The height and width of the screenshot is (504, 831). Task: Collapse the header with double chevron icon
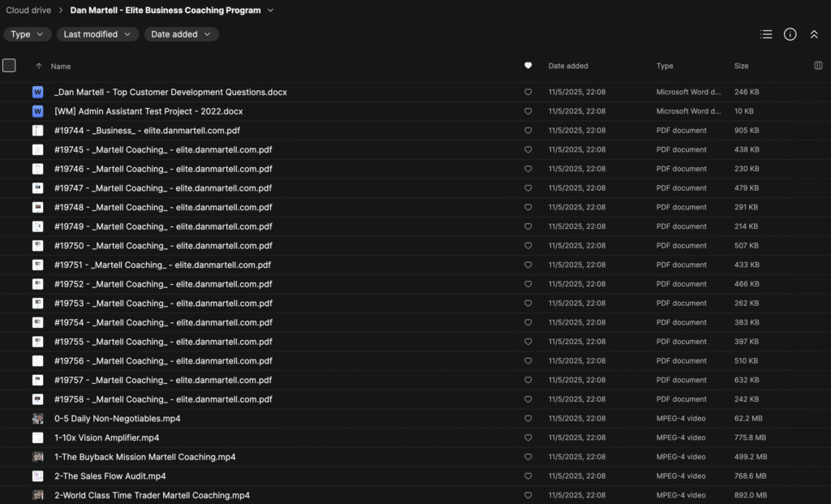(814, 34)
